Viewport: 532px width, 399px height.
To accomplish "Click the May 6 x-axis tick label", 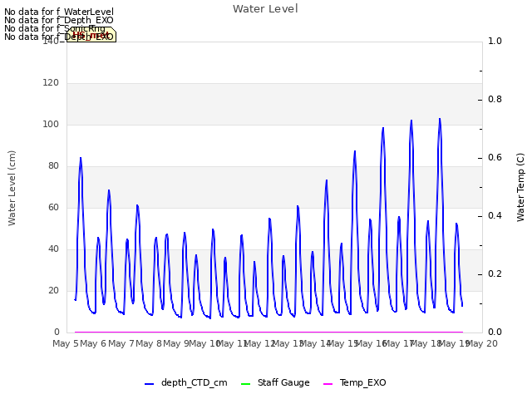I will 93,343.
